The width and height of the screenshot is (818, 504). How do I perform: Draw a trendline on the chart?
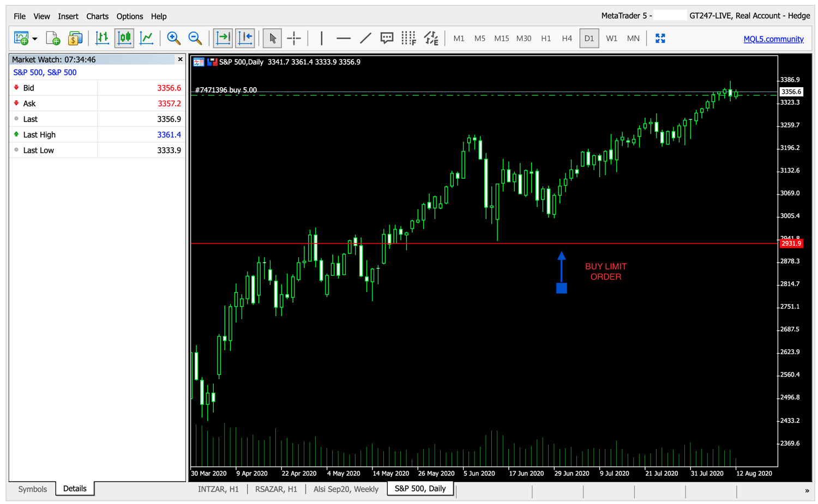click(x=365, y=38)
